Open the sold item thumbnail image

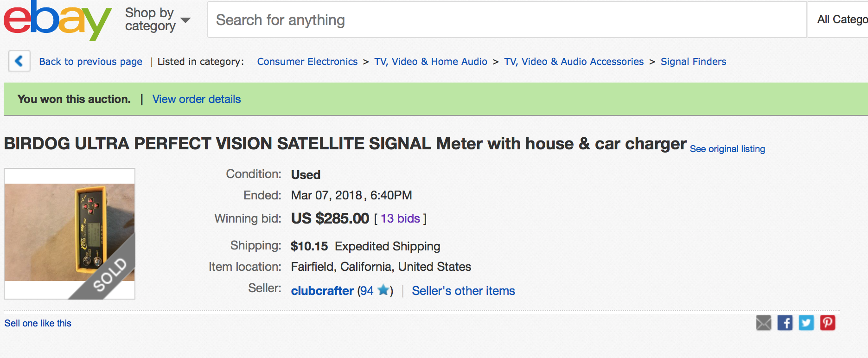(70, 233)
